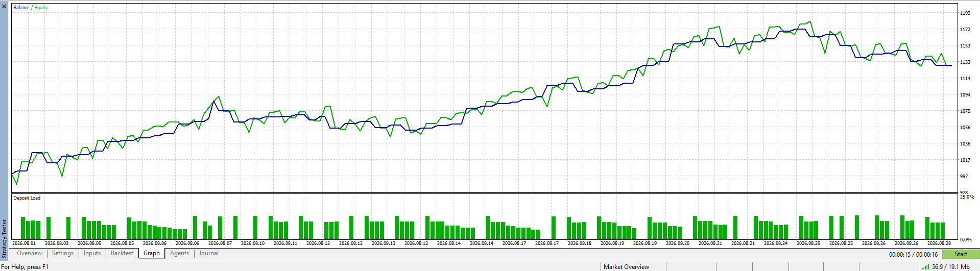Click the vertical Strategy Tester title strip

pyautogui.click(x=5, y=238)
